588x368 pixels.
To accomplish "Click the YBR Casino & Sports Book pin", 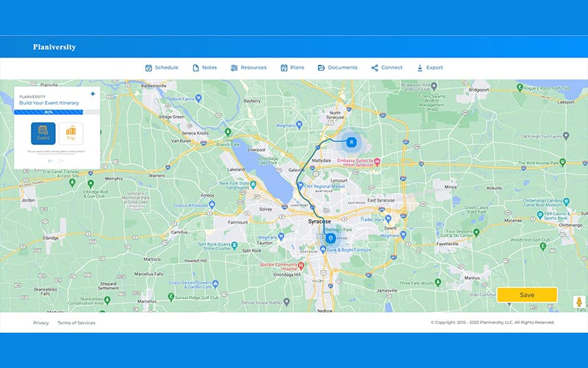I will click(540, 215).
